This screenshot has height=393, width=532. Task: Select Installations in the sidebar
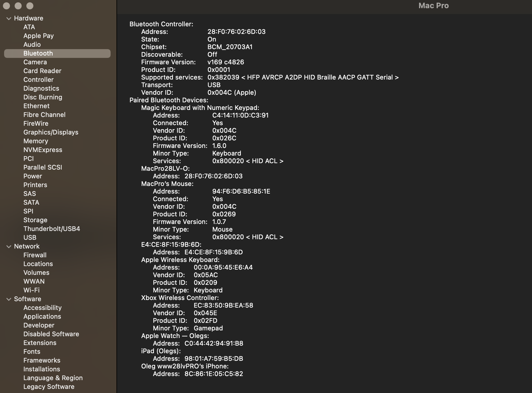coord(42,369)
